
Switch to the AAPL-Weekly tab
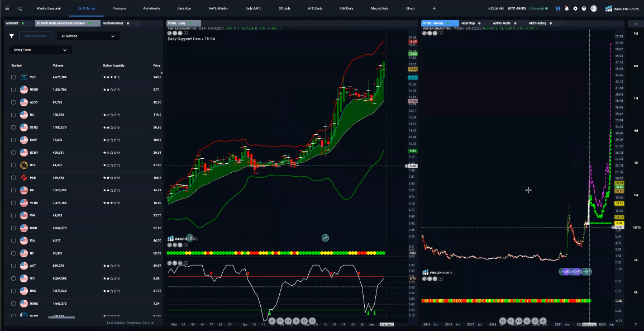pos(218,8)
